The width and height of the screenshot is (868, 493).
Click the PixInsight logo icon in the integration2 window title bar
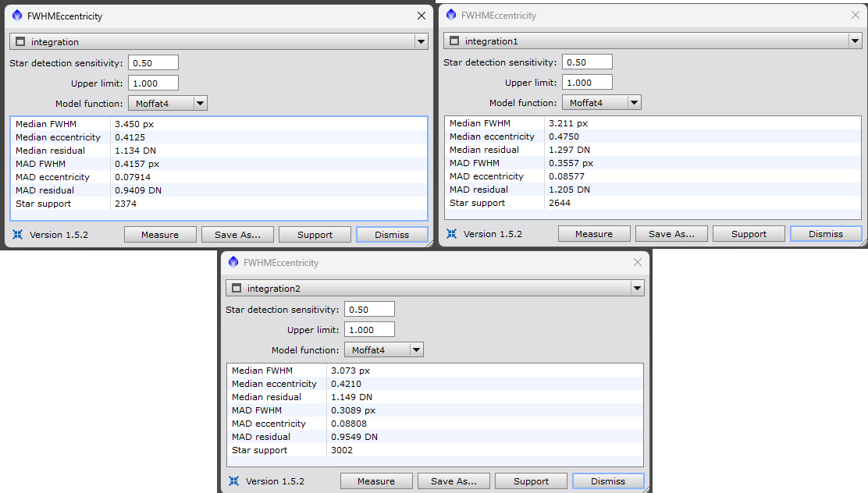click(233, 262)
